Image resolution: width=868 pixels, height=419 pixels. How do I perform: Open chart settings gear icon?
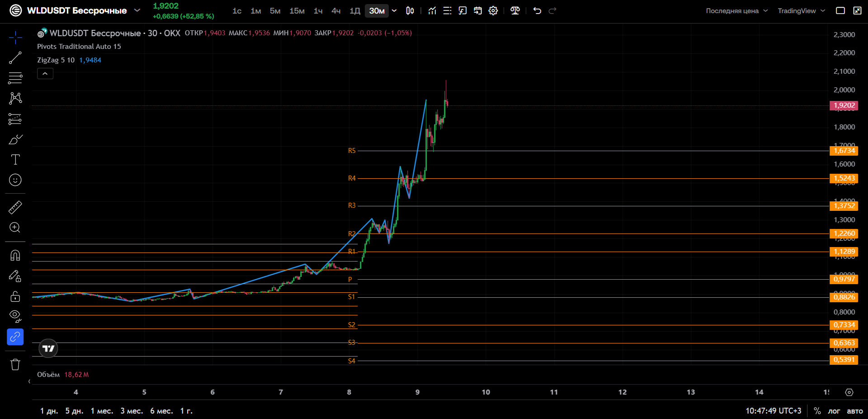pos(493,10)
